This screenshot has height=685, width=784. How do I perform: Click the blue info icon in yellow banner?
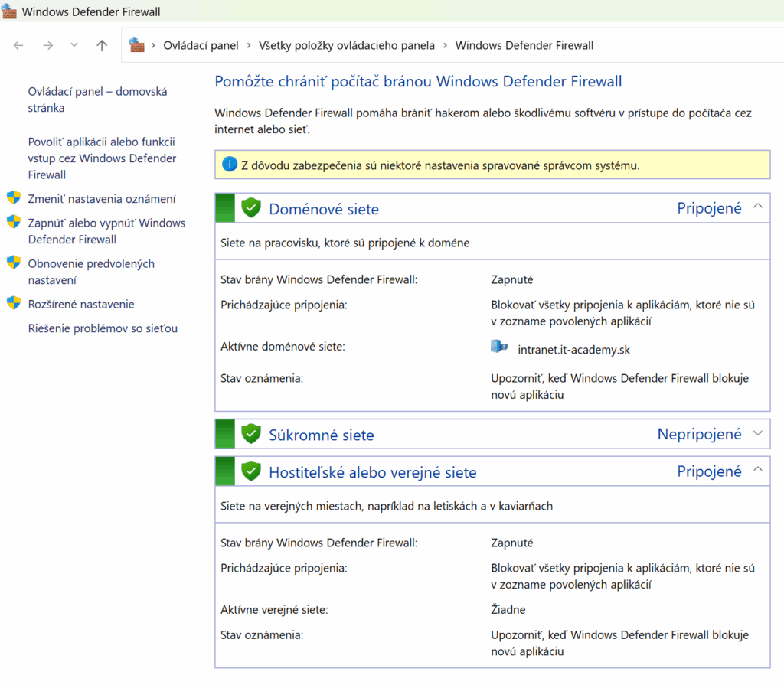[x=230, y=164]
